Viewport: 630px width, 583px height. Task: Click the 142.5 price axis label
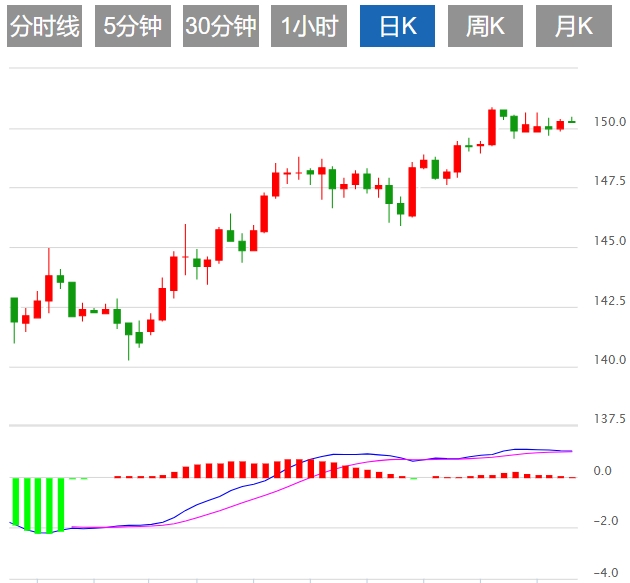coord(610,300)
